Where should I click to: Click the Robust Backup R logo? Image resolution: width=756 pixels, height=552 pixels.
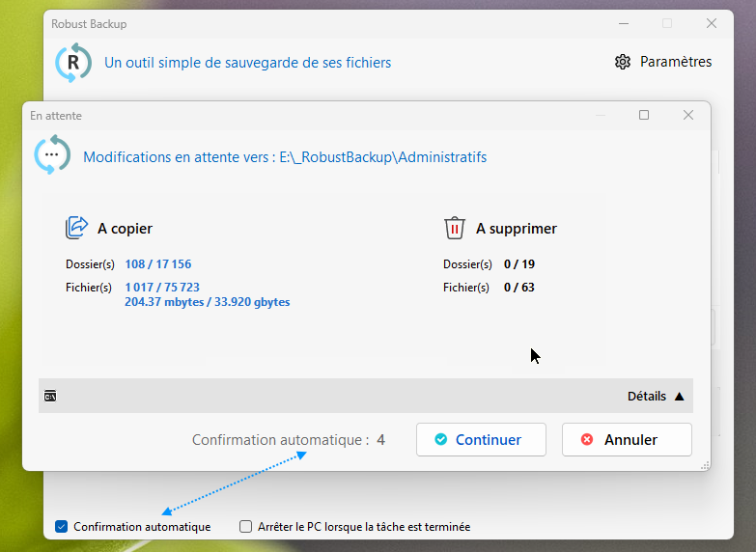tap(73, 62)
